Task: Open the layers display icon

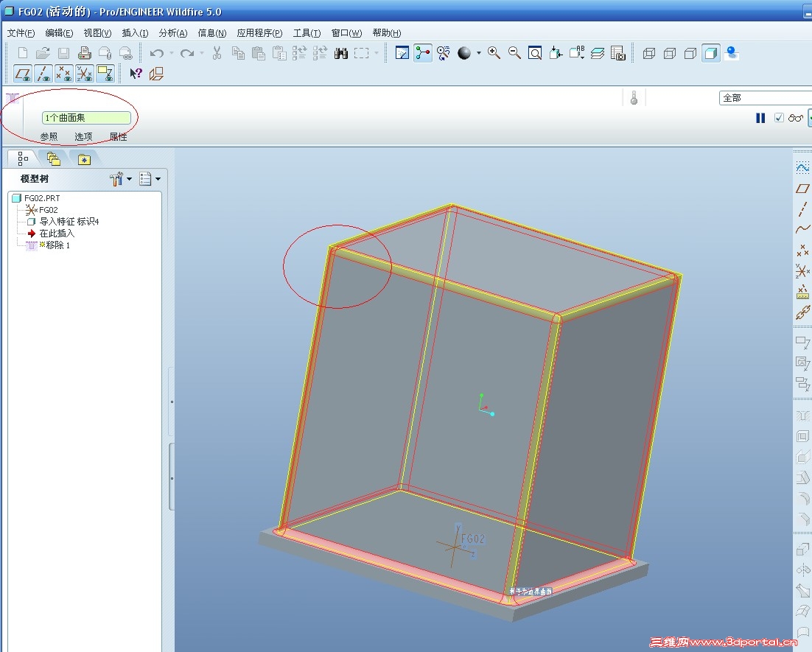Action: coord(597,53)
